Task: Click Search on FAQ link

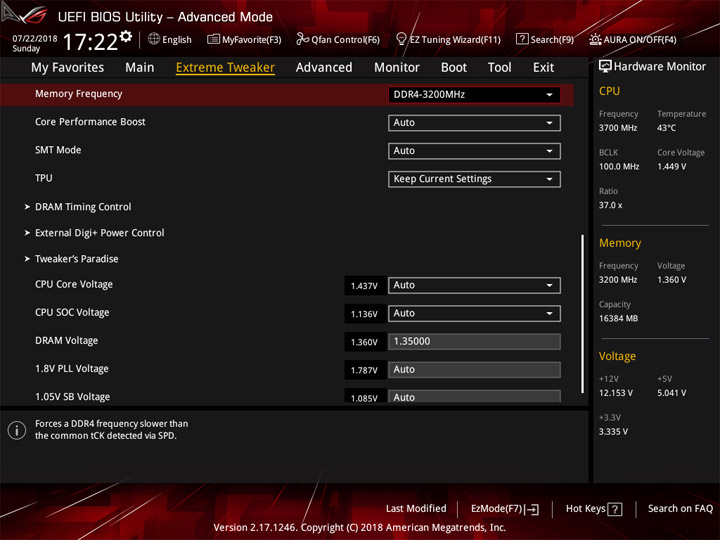Action: point(681,508)
